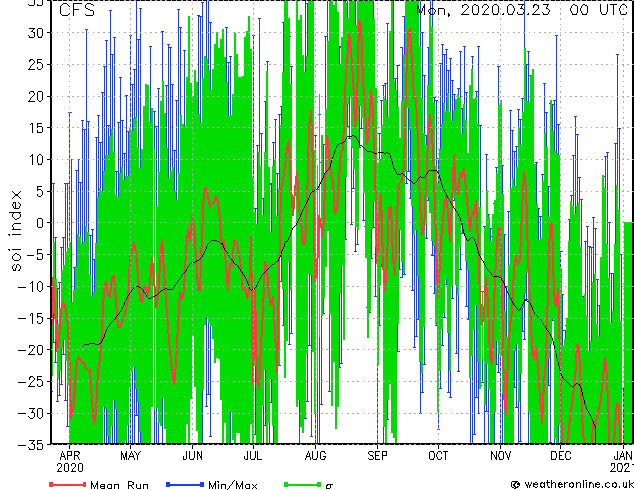The width and height of the screenshot is (634, 490).
Task: Click the DEC x-axis label
Action: tap(561, 456)
